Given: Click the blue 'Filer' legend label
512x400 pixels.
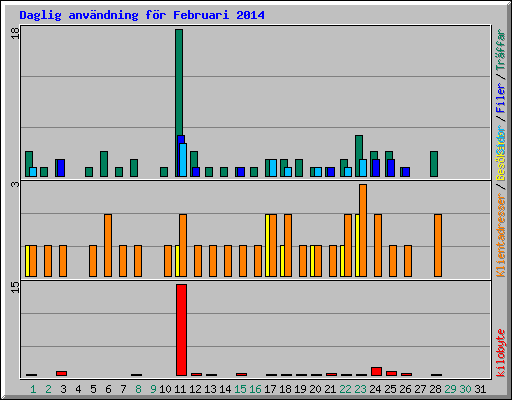Looking at the screenshot, I should (x=501, y=98).
